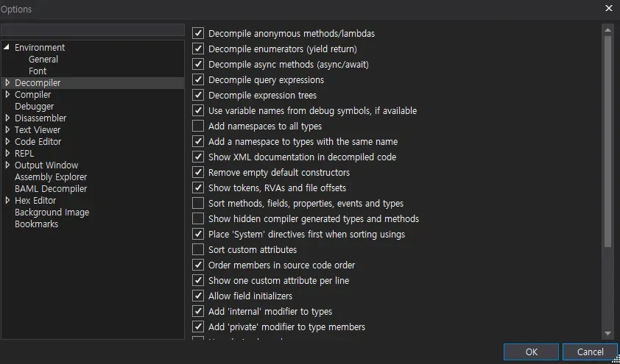The height and width of the screenshot is (364, 620).
Task: Expand the Text Viewer node arrow
Action: [7, 130]
